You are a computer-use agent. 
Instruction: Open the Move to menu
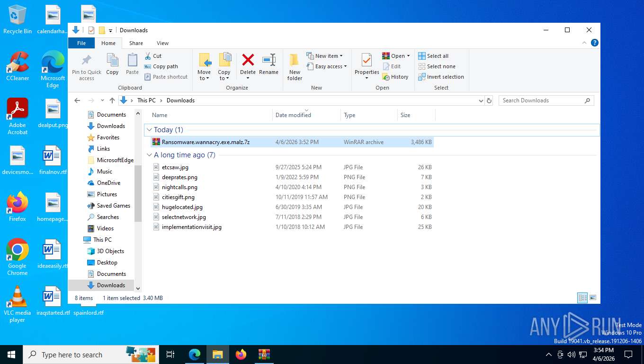coord(204,66)
